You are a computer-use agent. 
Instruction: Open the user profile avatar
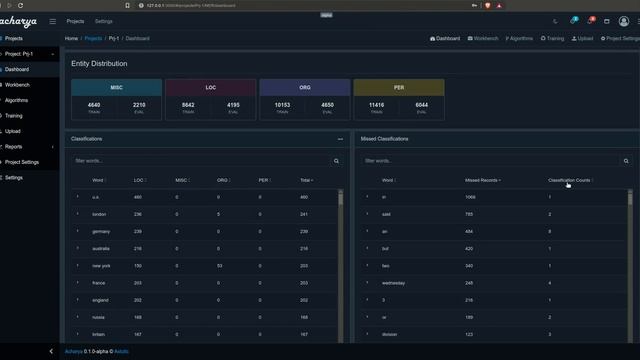pyautogui.click(x=624, y=21)
